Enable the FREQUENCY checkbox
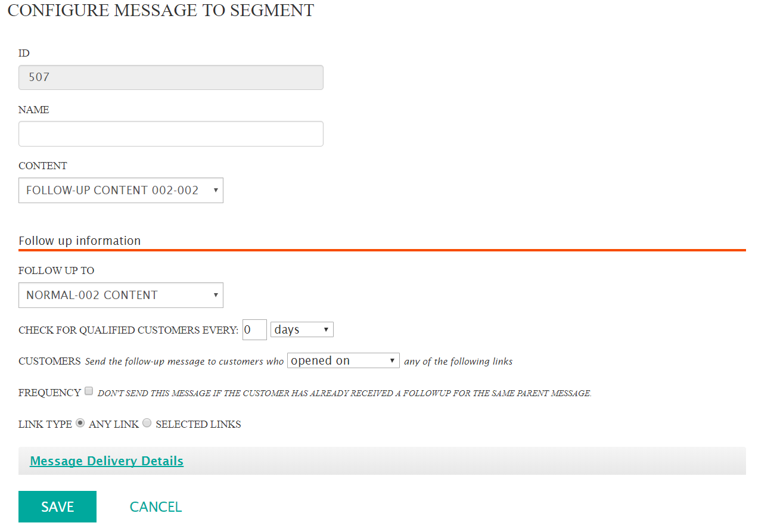This screenshot has height=532, width=780. coord(89,391)
